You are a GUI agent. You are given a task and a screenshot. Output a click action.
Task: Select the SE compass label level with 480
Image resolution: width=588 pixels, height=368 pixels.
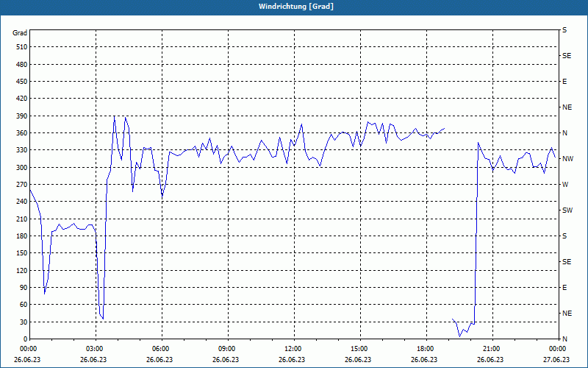567,56
